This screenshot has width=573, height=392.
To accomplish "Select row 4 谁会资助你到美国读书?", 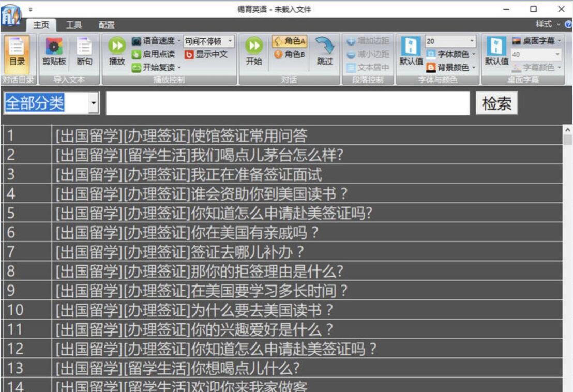I will point(282,193).
